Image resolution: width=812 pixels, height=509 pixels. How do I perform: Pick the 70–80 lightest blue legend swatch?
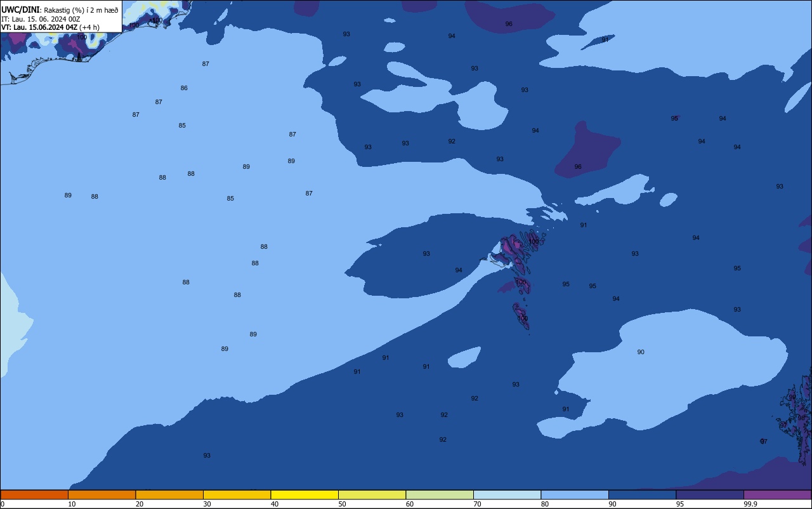tap(507, 494)
